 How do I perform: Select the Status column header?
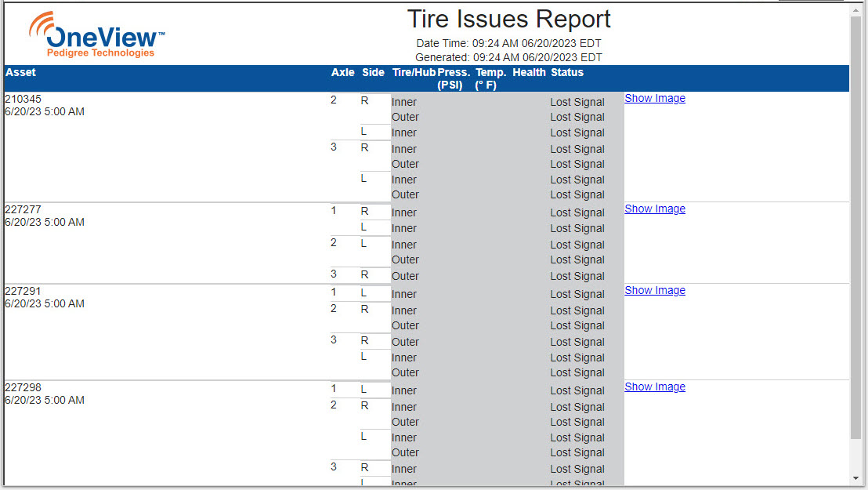tap(566, 72)
